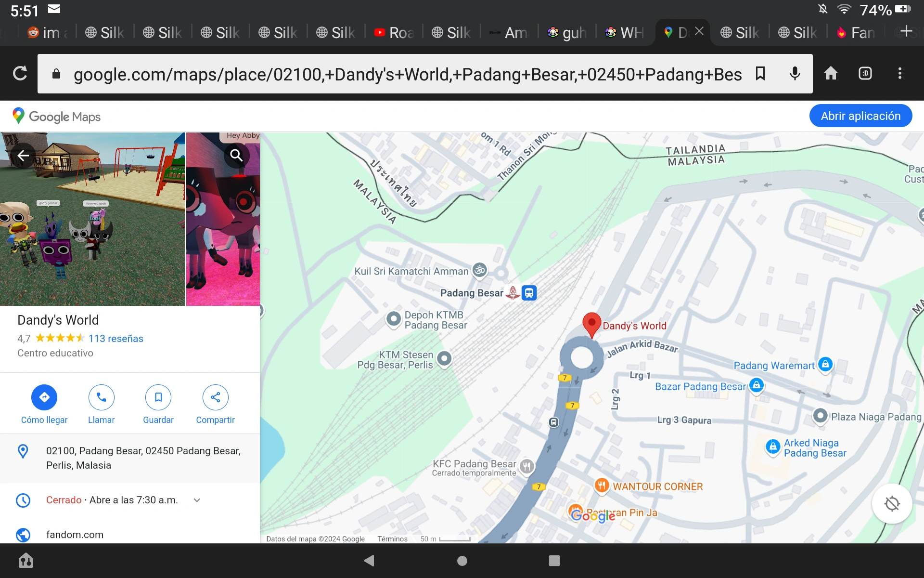
Task: Reload page with browser refresh icon
Action: point(20,74)
